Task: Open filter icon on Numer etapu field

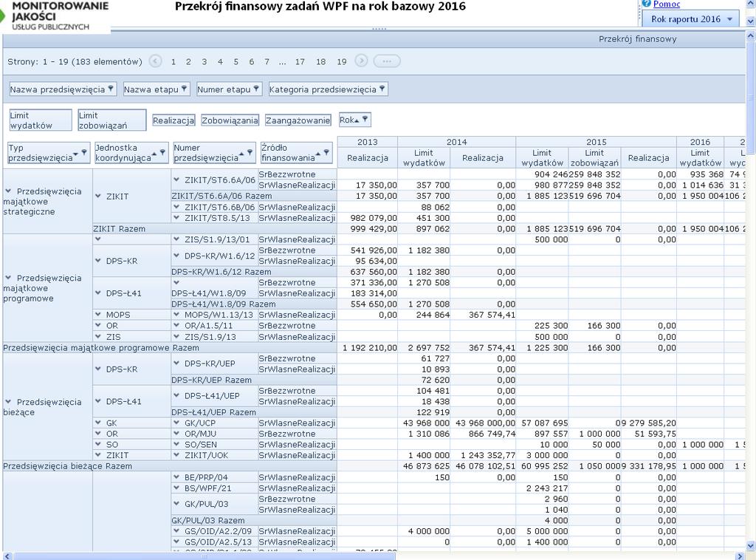Action: pyautogui.click(x=256, y=89)
